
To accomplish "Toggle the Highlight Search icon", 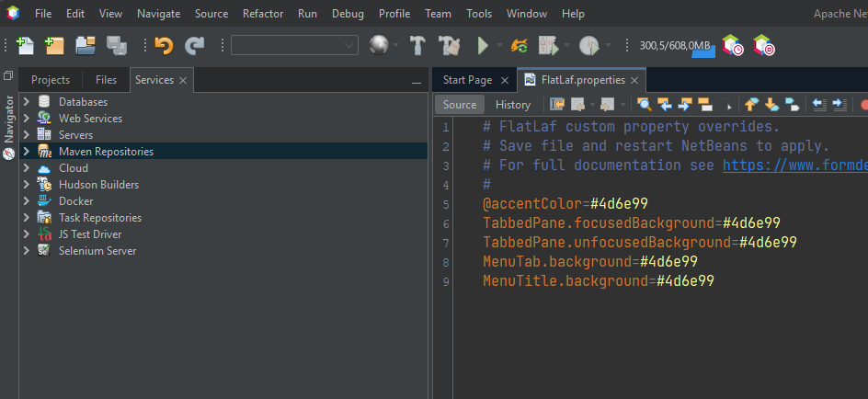I will pos(705,104).
